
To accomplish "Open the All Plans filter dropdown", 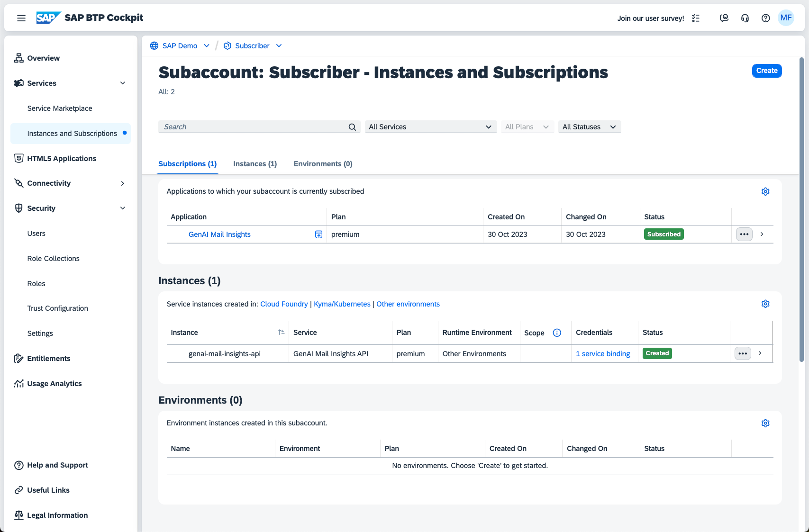I will tap(527, 127).
